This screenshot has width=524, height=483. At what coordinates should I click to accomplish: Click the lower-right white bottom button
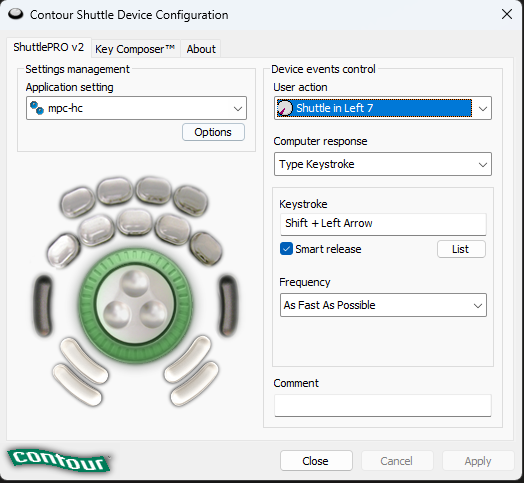194,384
